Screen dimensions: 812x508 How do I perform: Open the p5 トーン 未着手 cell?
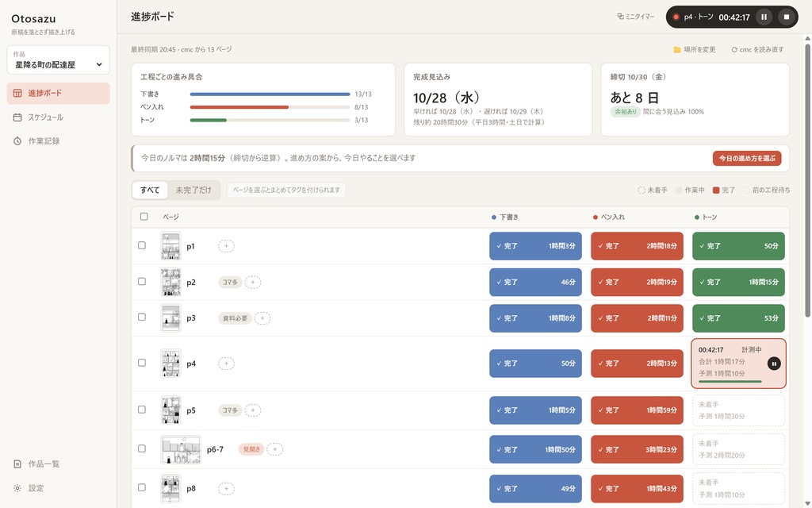pyautogui.click(x=738, y=410)
